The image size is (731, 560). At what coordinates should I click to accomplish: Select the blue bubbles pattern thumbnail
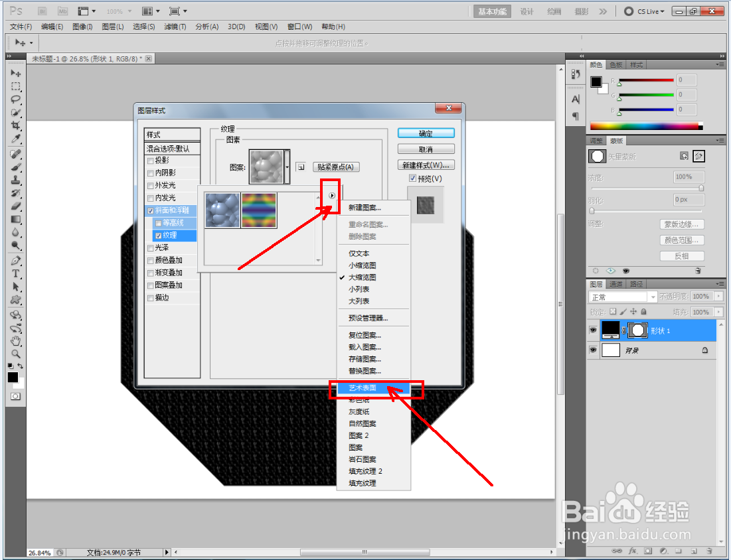point(222,210)
